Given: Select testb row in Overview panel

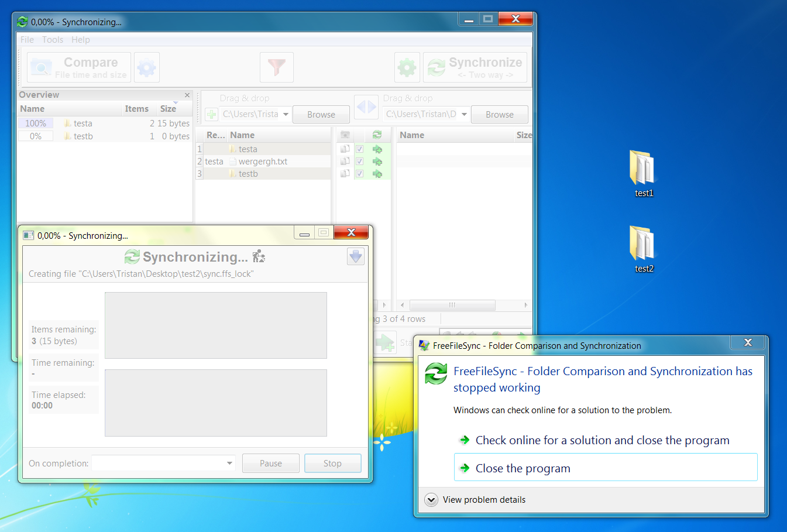Looking at the screenshot, I should 105,136.
